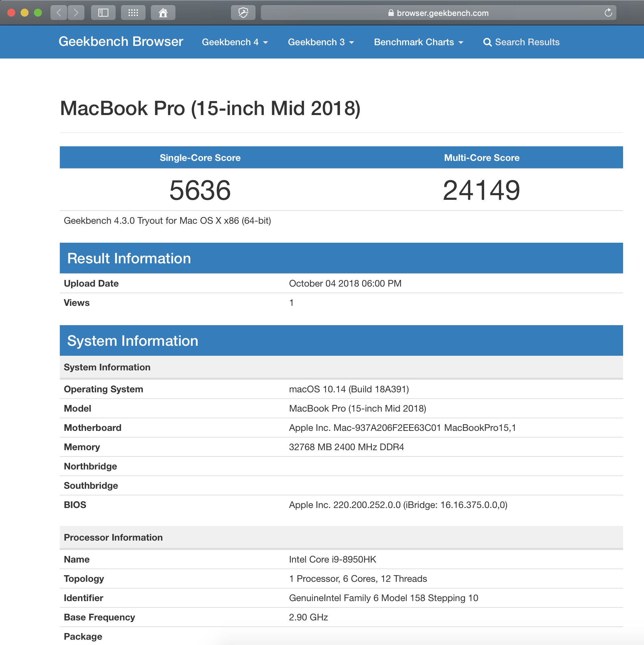Image resolution: width=644 pixels, height=645 pixels.
Task: Click the Single-Core Score header
Action: 200,158
